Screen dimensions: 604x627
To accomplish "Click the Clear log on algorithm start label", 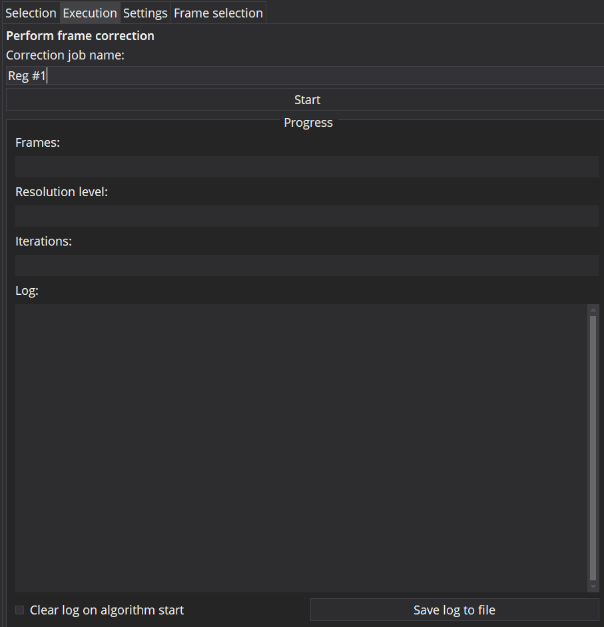I will coord(107,610).
